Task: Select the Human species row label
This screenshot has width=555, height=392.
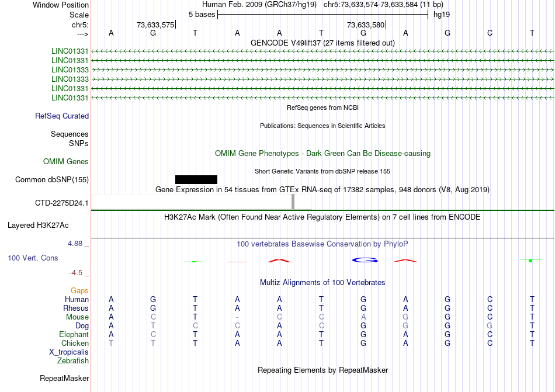Action: coord(77,299)
